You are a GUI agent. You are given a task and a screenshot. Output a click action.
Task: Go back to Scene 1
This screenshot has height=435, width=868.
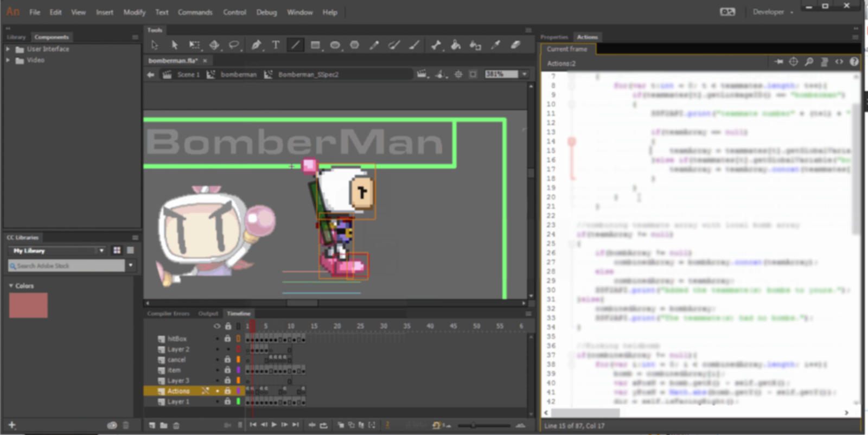tap(189, 74)
